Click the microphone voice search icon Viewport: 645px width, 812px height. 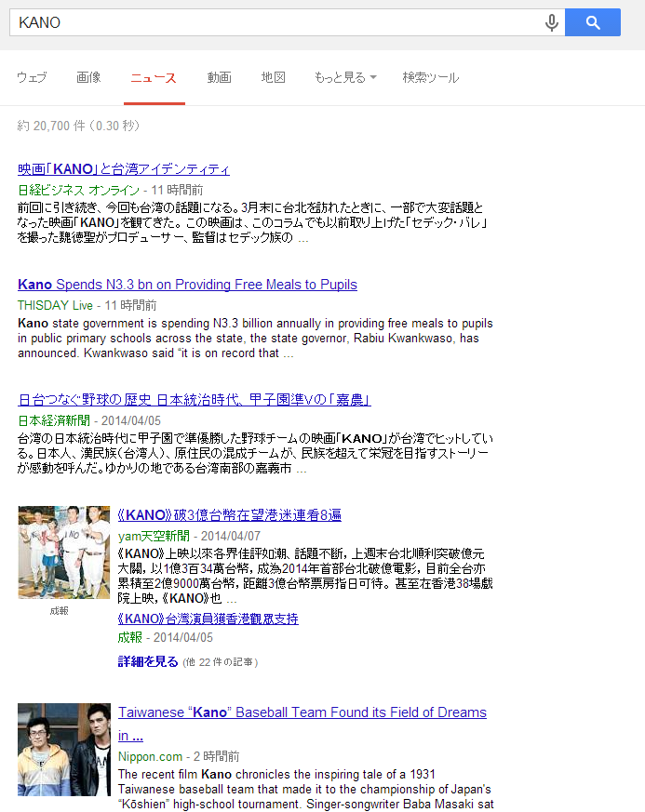coord(552,22)
